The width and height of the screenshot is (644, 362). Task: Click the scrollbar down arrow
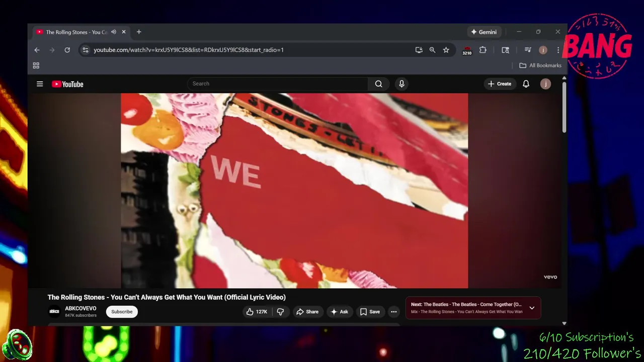point(564,323)
